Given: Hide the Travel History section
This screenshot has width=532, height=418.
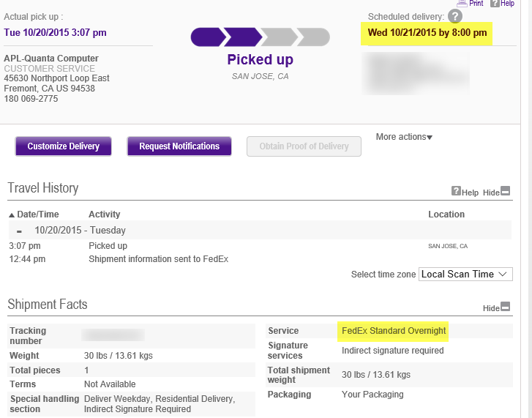Looking at the screenshot, I should point(505,191).
